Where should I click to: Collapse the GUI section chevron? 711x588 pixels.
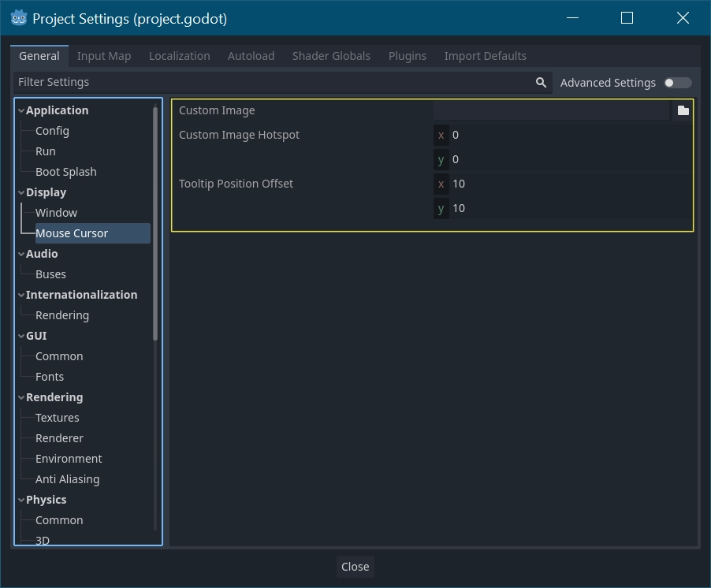(x=21, y=337)
